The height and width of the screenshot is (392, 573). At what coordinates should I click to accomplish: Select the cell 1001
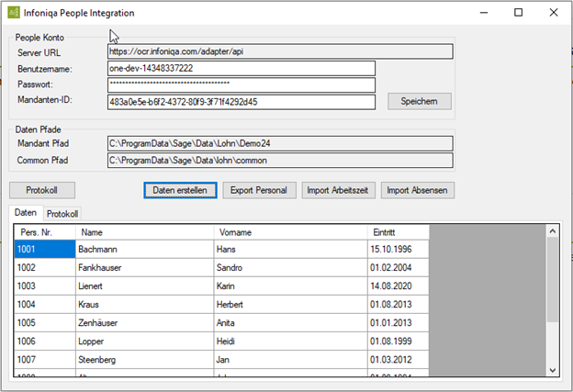point(45,249)
